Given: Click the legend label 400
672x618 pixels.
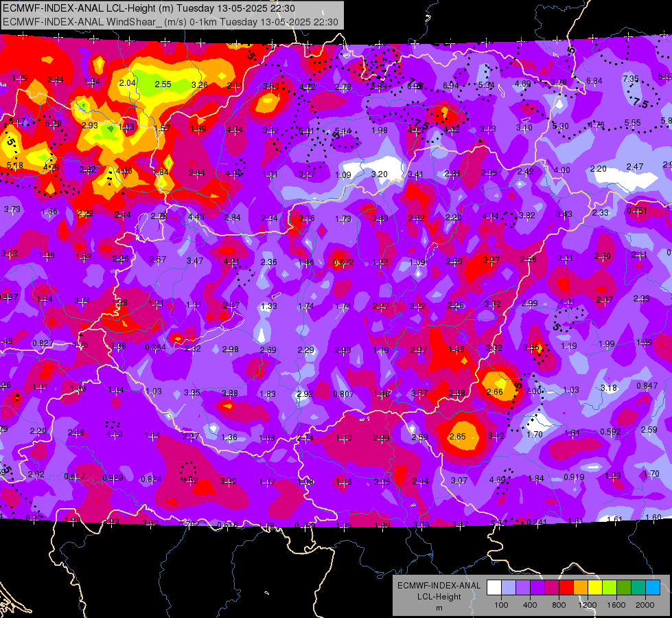Looking at the screenshot, I should coord(530,605).
